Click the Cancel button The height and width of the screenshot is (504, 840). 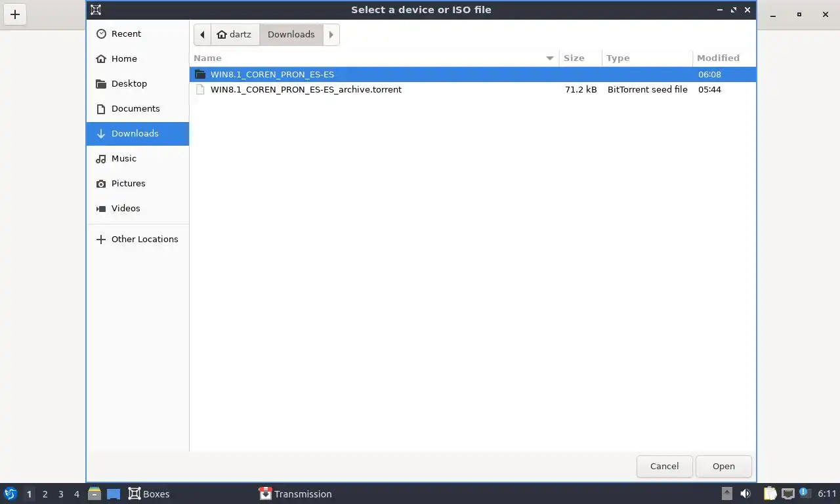[664, 466]
